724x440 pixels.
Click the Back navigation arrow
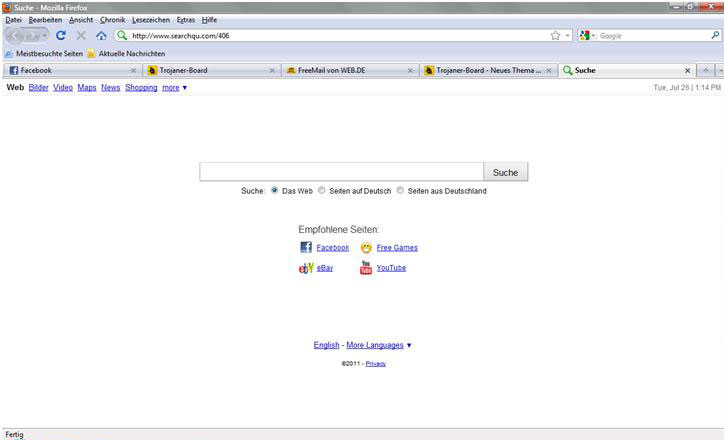pyautogui.click(x=14, y=36)
